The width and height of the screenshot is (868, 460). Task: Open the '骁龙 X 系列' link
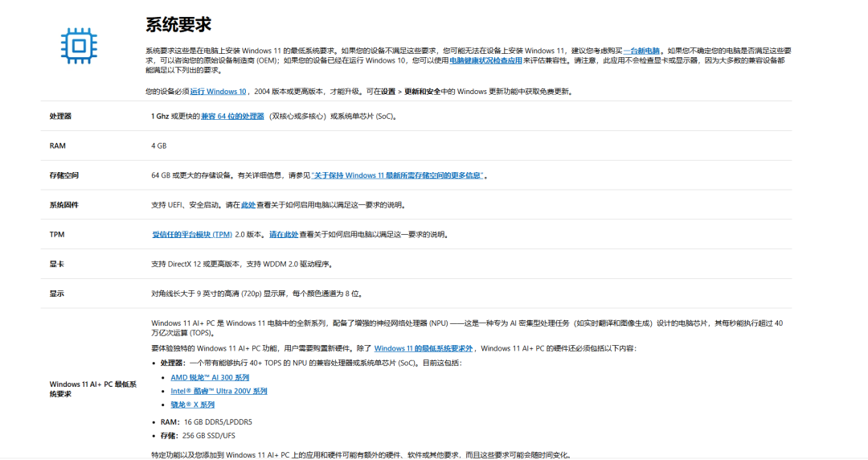[192, 405]
